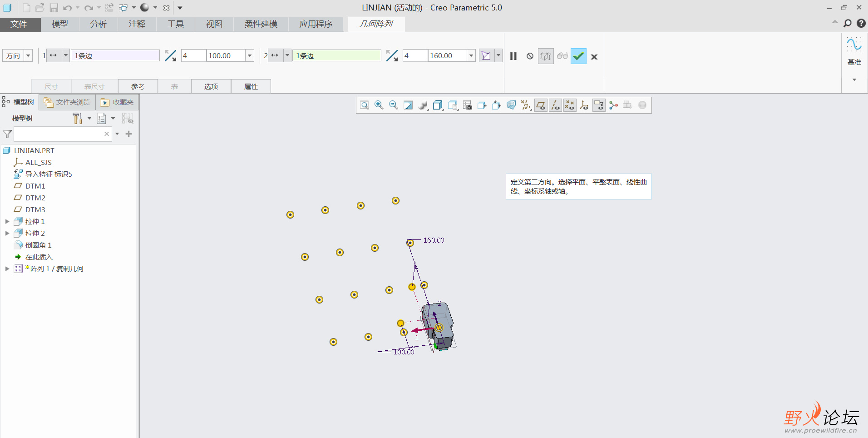868x438 pixels.
Task: Expand the 阵列 1 / 复制几何 node
Action: click(7, 269)
